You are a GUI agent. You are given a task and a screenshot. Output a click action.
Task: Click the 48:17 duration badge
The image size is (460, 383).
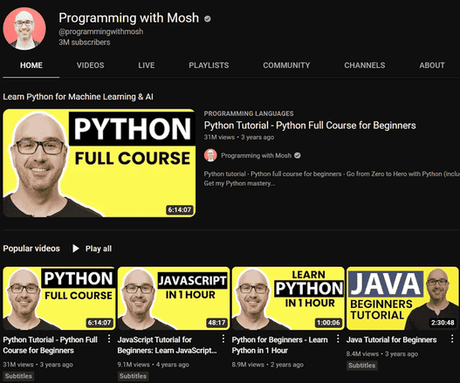[x=217, y=322]
